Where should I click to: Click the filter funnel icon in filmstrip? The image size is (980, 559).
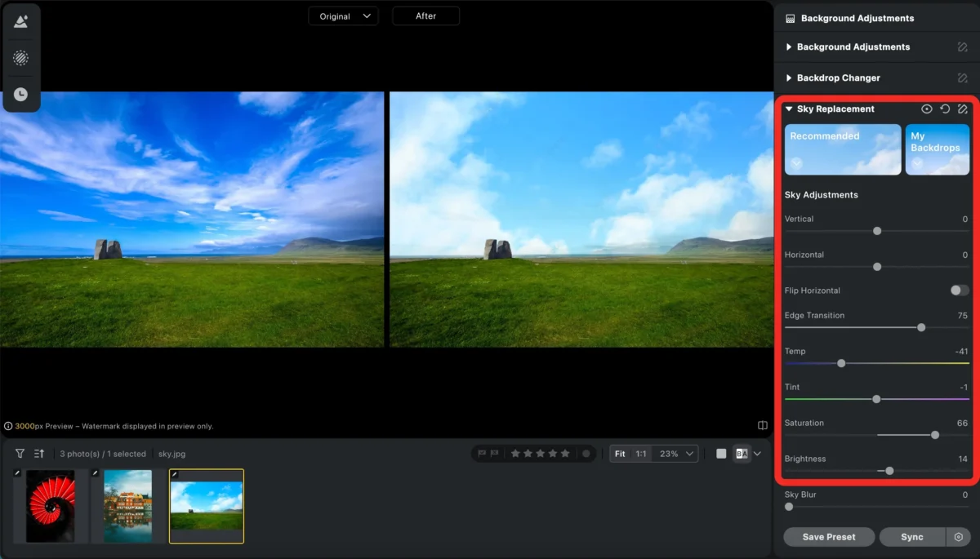coord(20,454)
